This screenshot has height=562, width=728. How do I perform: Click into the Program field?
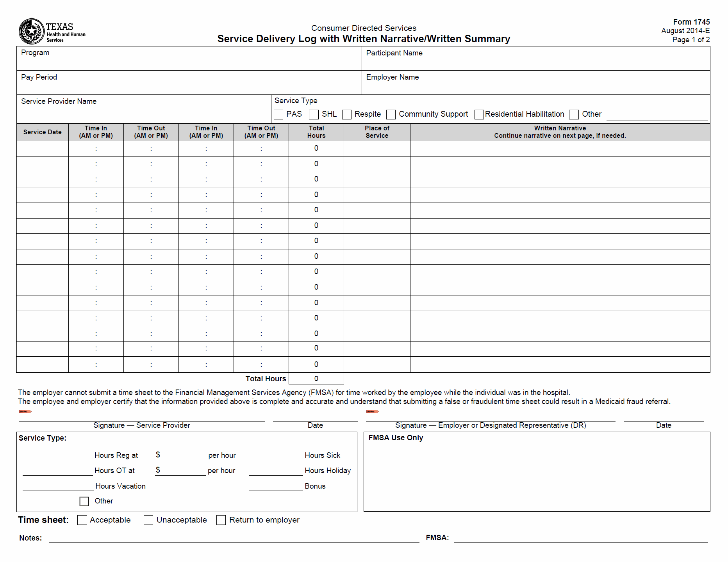(x=189, y=62)
